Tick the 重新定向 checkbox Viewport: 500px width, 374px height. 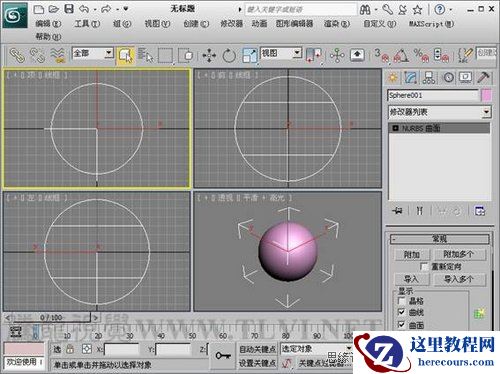[424, 267]
